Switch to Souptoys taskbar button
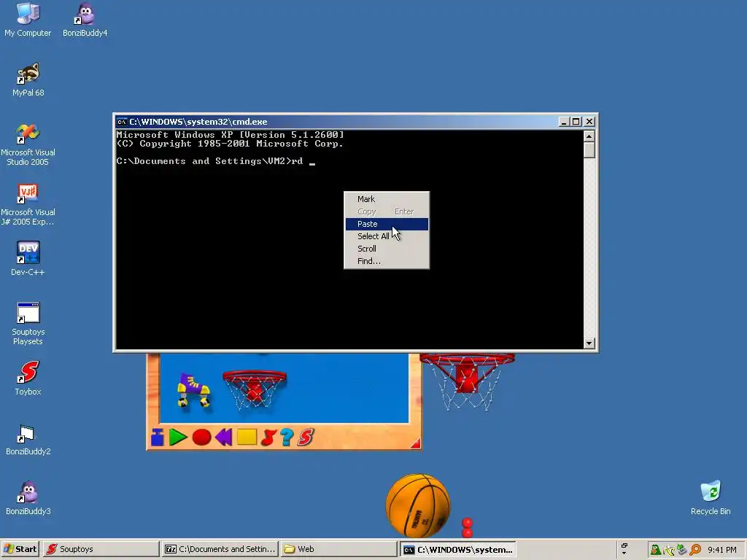This screenshot has height=560, width=747. (101, 549)
